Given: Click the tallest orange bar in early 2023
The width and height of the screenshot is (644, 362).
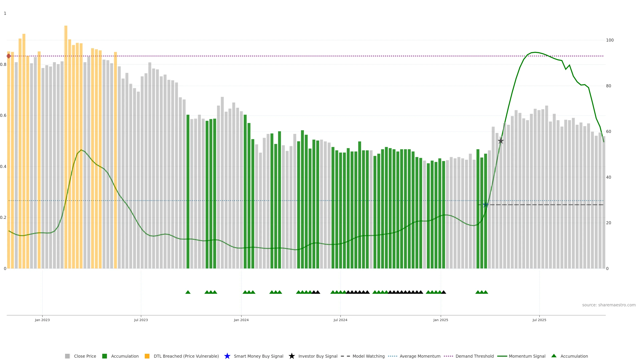Looking at the screenshot, I should 66,125.
